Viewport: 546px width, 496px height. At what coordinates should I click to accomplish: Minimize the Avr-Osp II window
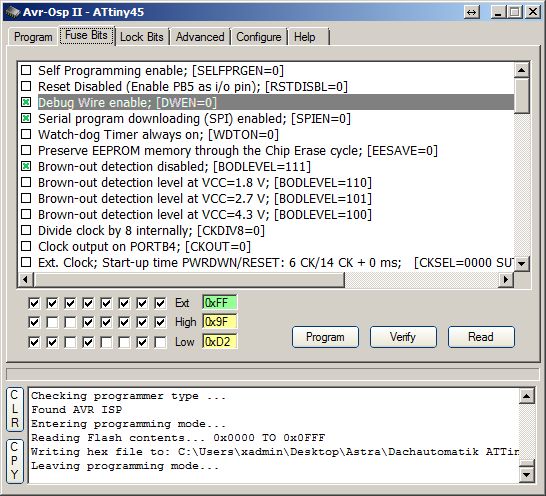[x=498, y=12]
